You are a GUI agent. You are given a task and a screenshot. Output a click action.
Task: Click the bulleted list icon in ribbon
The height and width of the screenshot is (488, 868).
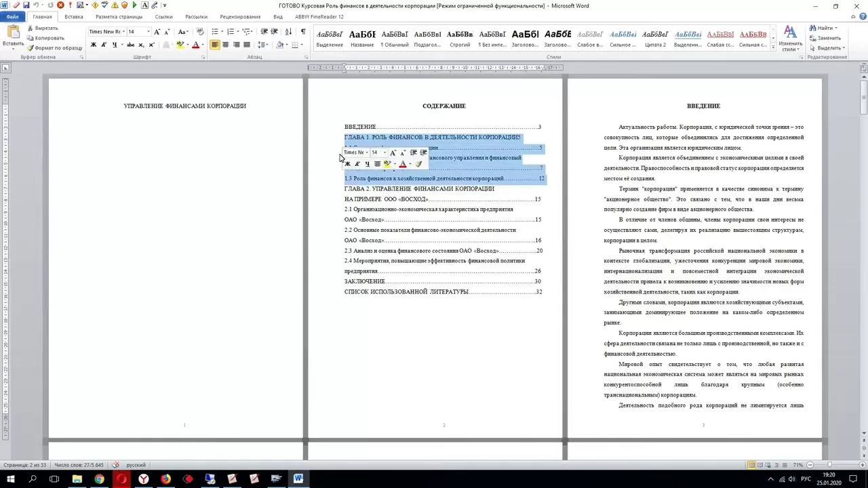[215, 32]
